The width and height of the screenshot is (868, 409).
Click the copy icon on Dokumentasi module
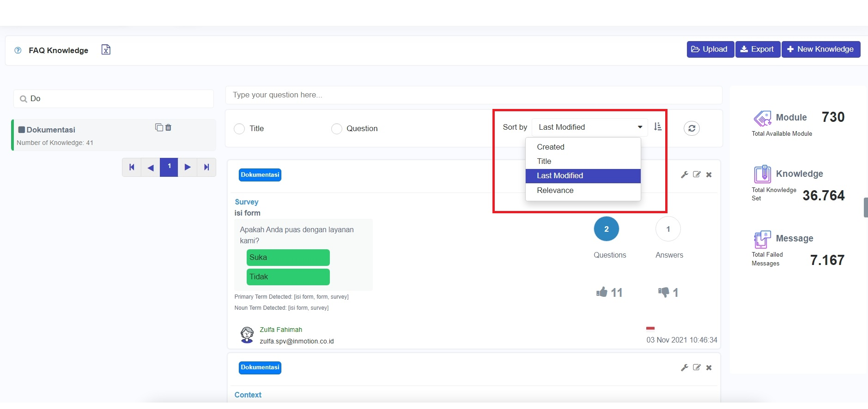[159, 127]
